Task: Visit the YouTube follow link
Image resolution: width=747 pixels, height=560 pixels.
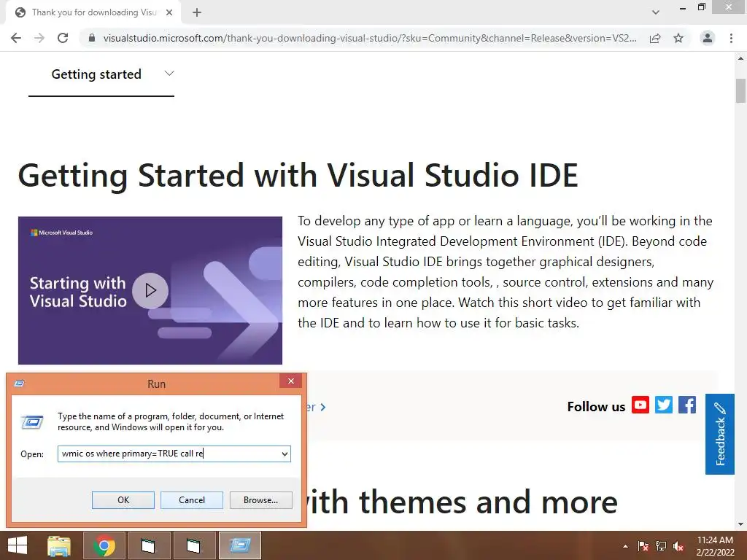Action: pyautogui.click(x=640, y=405)
